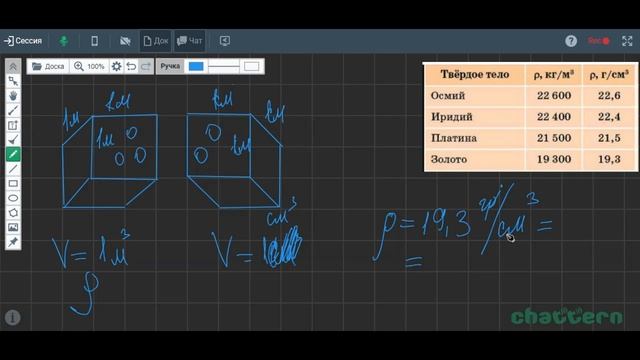Click the ρ, г/см³ column header
The width and height of the screenshot is (640, 360).
(609, 74)
